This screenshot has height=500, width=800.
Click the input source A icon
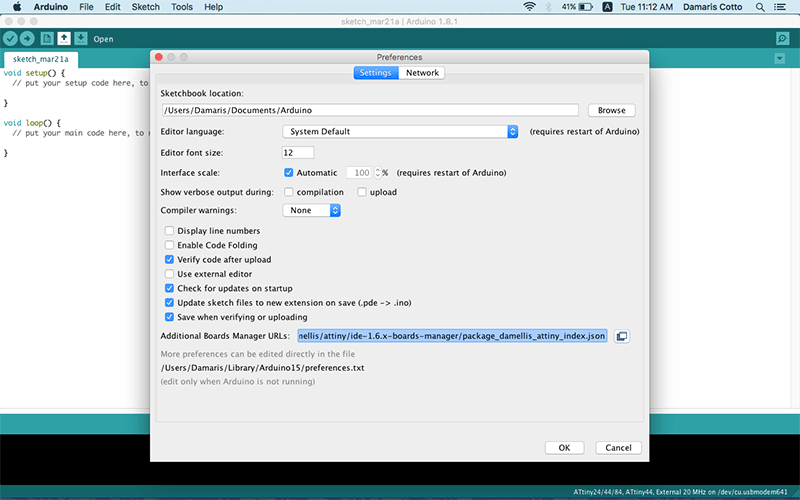click(607, 7)
